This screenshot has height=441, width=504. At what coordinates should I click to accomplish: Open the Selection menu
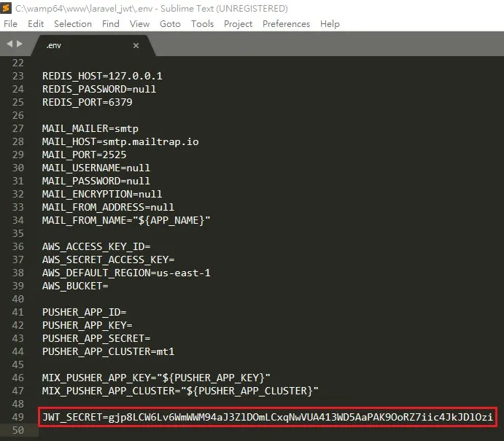[73, 24]
